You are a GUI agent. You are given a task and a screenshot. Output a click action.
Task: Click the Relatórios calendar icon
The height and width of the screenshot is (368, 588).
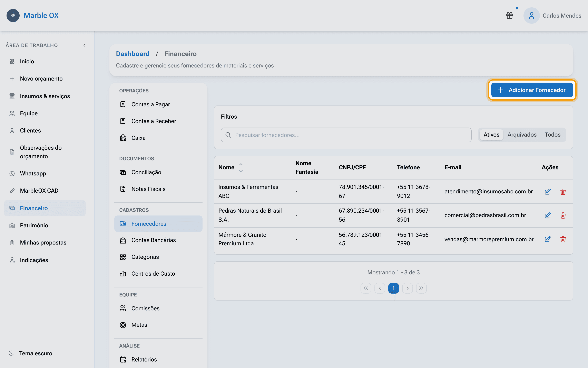pos(123,359)
